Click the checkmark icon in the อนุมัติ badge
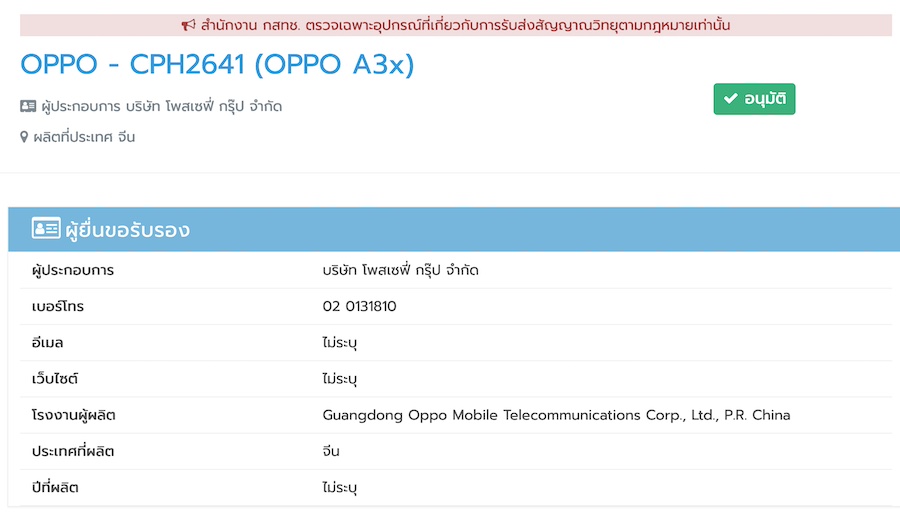 click(730, 100)
